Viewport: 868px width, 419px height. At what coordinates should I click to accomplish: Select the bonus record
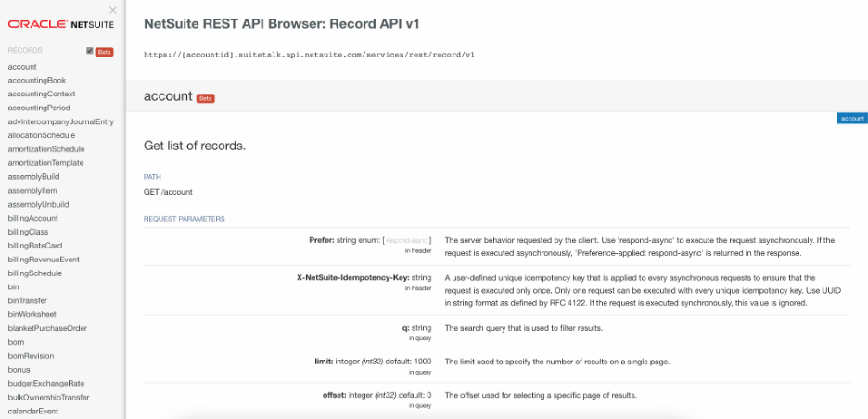click(x=19, y=370)
